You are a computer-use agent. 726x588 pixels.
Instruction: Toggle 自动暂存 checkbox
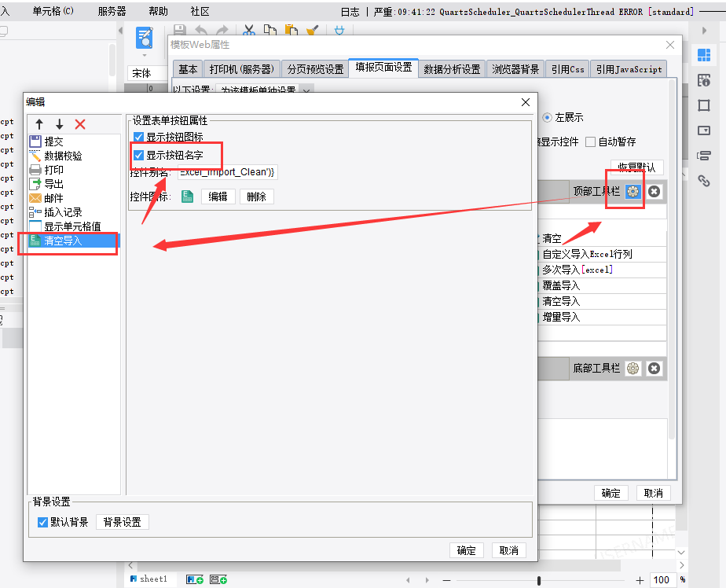[x=590, y=141]
